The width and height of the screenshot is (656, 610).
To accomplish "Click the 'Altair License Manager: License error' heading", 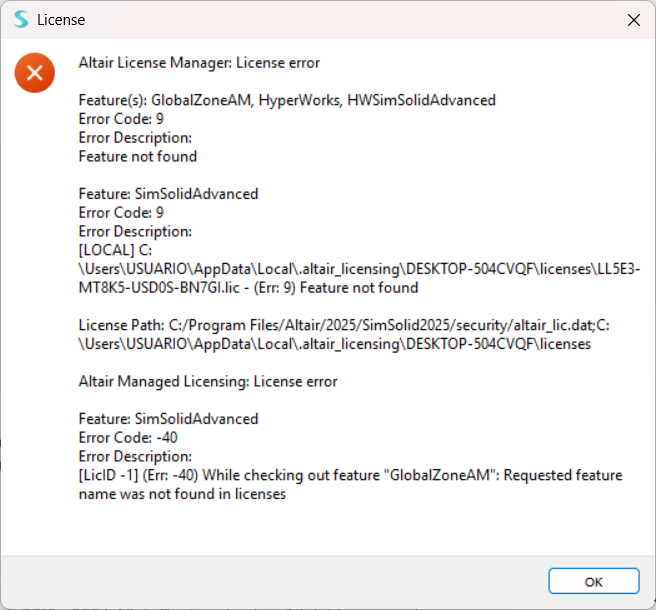I will (199, 63).
